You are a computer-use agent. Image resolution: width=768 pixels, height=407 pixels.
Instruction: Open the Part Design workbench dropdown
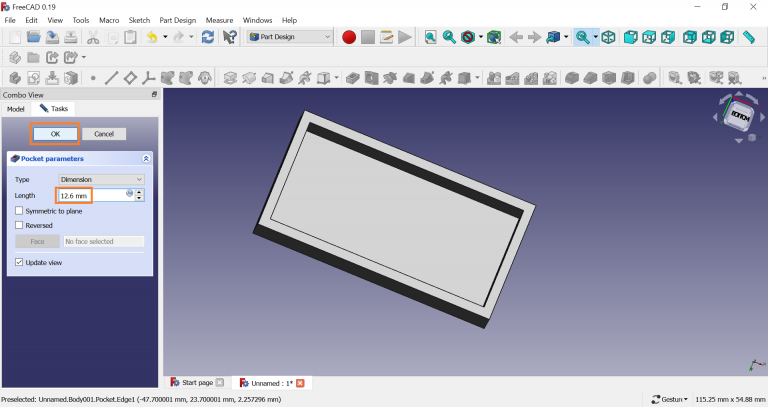pyautogui.click(x=290, y=37)
